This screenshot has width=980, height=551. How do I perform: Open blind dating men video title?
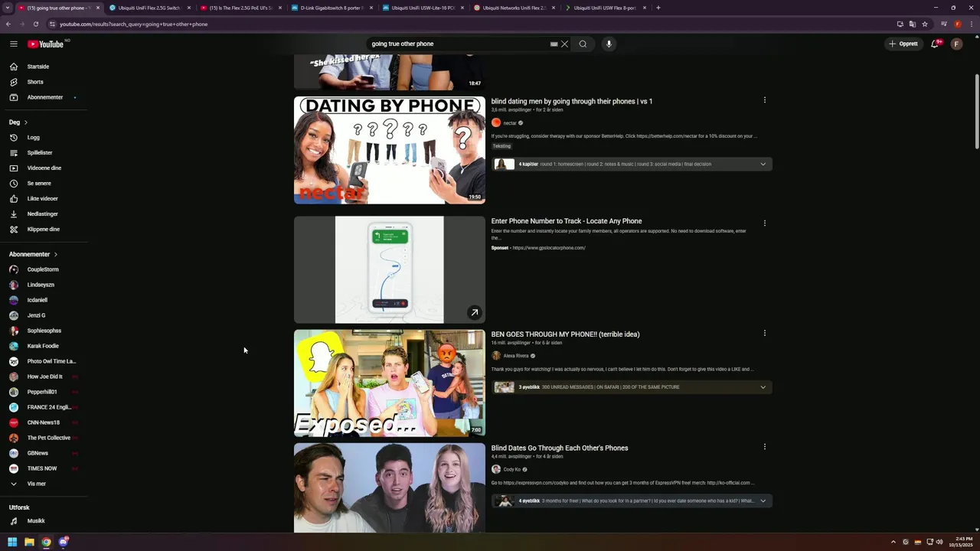(571, 101)
